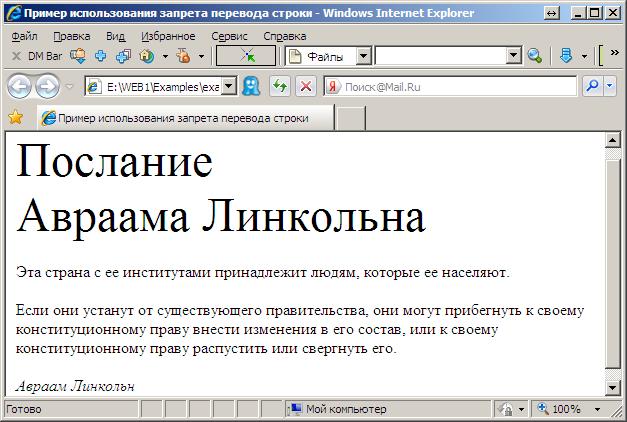Click the DM Bar search text field
The image size is (627, 422).
pos(441,56)
